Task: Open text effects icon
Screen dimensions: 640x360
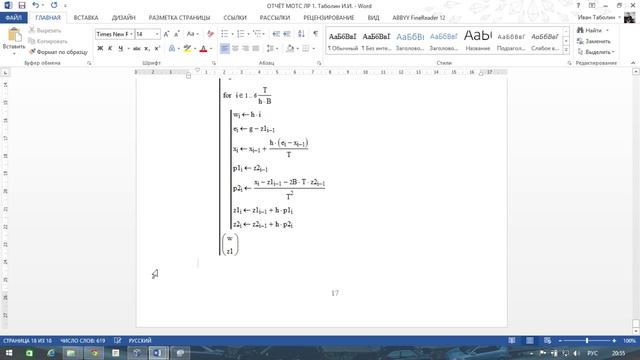Action: coord(172,49)
